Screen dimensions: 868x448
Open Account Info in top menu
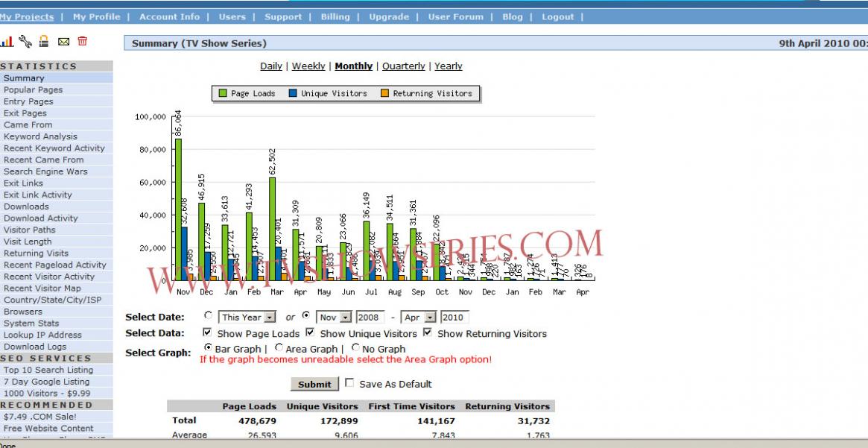point(169,16)
